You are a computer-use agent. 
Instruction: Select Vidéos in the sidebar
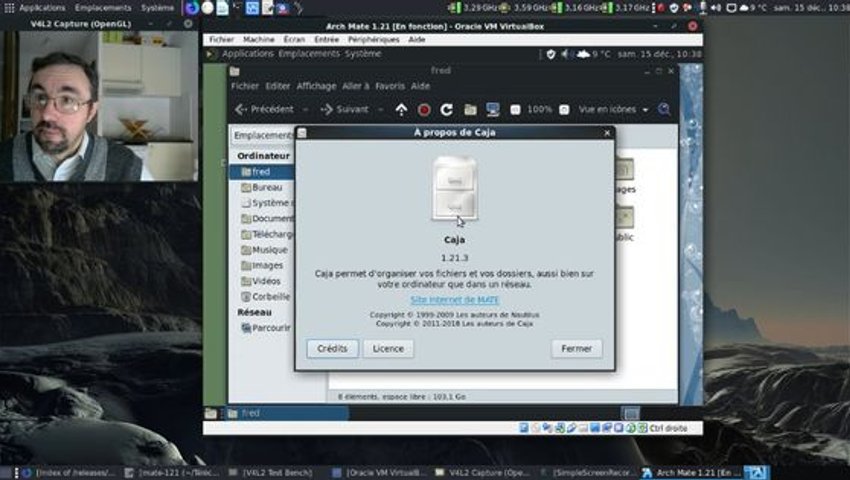(x=262, y=281)
